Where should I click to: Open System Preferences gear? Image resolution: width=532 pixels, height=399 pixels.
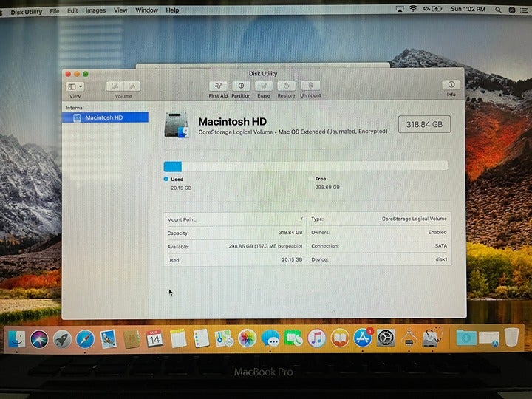point(386,338)
